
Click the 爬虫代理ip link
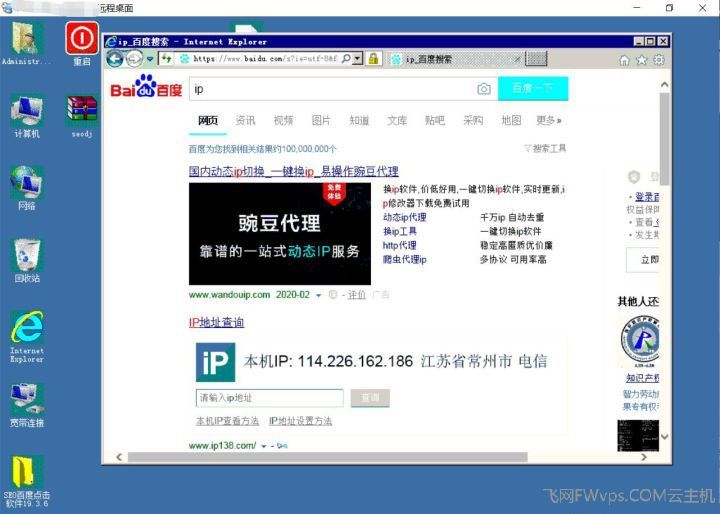[405, 260]
